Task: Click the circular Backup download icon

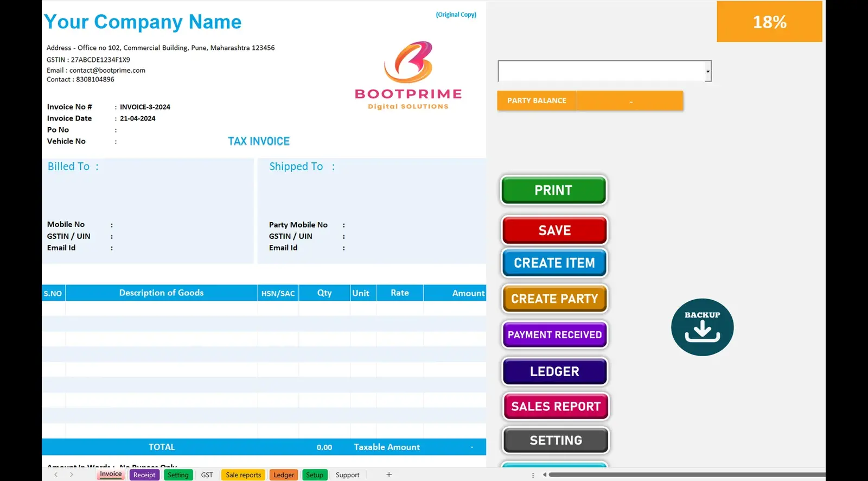Action: (702, 327)
